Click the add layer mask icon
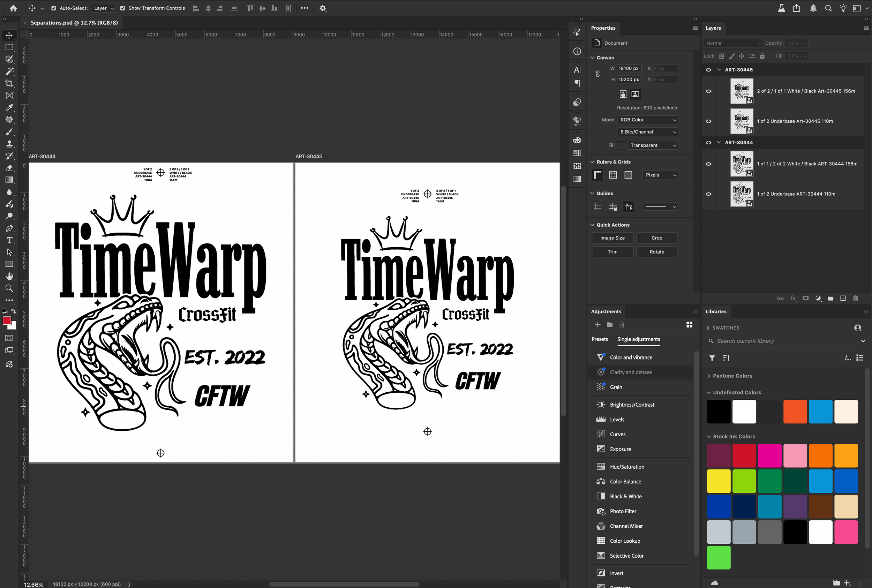The image size is (872, 588). pos(805,299)
